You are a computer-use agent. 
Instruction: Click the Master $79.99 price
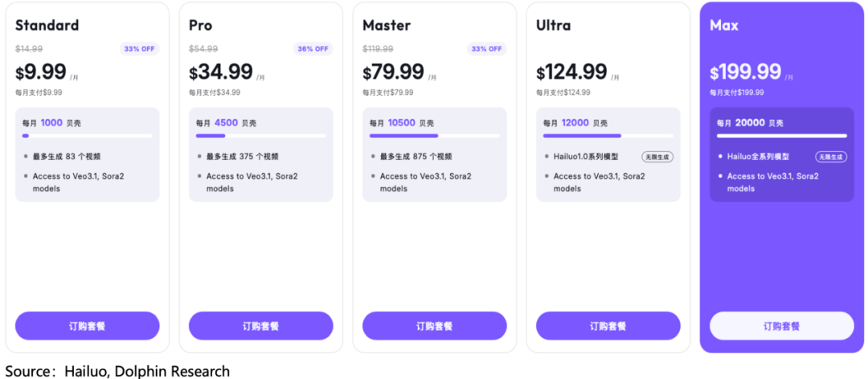[393, 72]
